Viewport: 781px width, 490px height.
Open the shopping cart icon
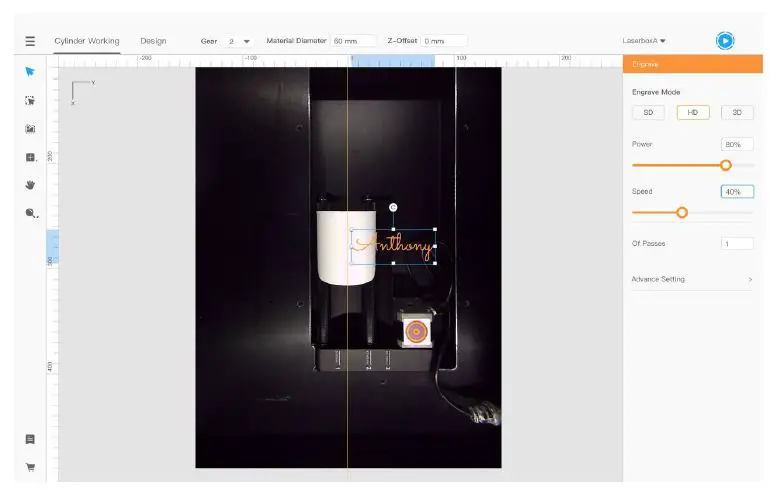click(30, 467)
